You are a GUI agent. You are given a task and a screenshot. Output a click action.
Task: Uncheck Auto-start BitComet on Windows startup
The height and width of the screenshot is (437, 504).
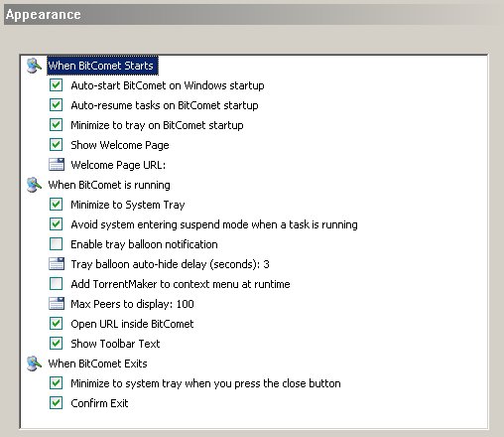click(x=56, y=85)
